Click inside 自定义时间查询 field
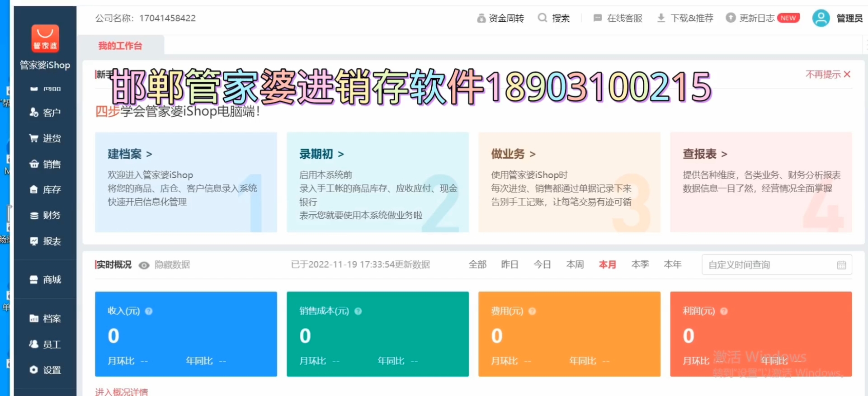The height and width of the screenshot is (396, 868). click(777, 265)
